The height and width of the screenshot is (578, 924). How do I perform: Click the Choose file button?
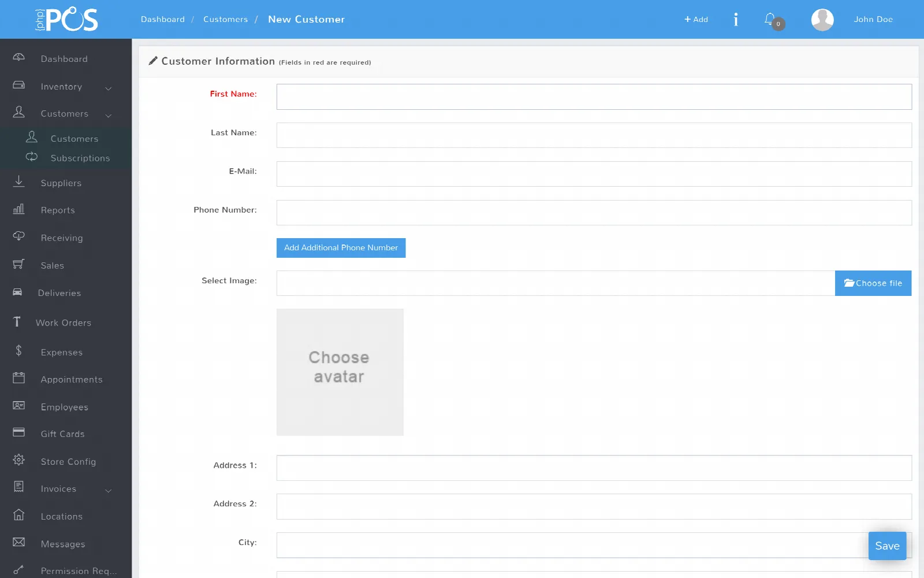[x=873, y=283]
